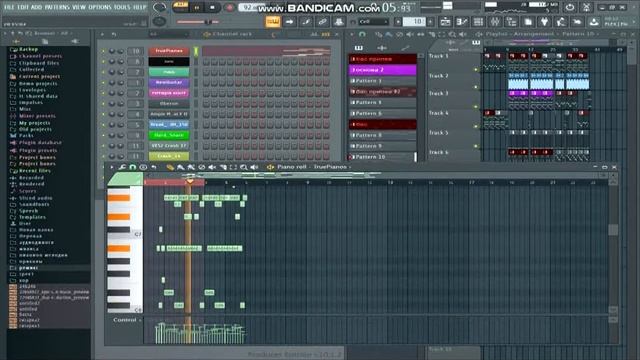Open the Playlist options menu arrow

(x=352, y=34)
